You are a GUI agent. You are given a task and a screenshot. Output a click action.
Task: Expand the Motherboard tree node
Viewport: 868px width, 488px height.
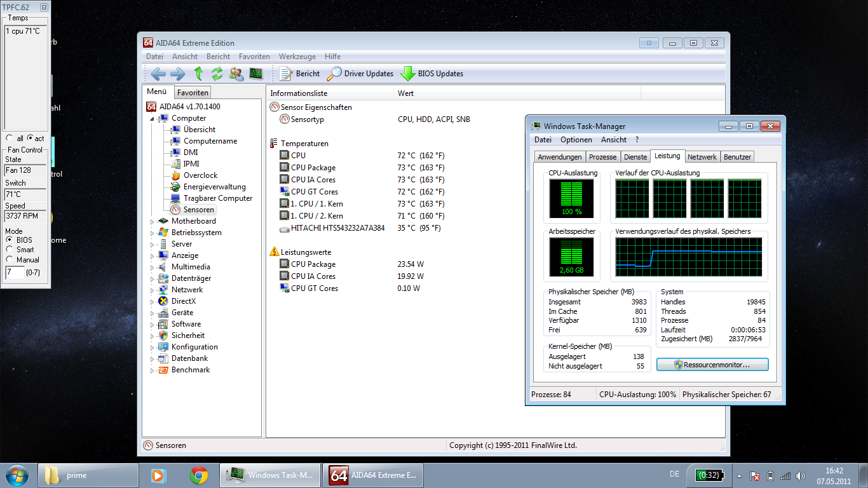[153, 221]
